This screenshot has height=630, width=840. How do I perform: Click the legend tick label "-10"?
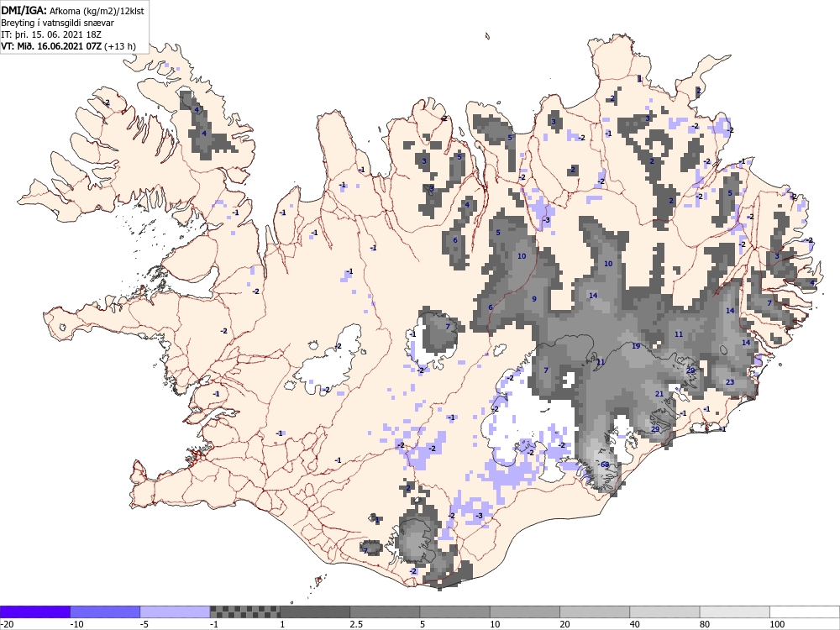tap(77, 624)
